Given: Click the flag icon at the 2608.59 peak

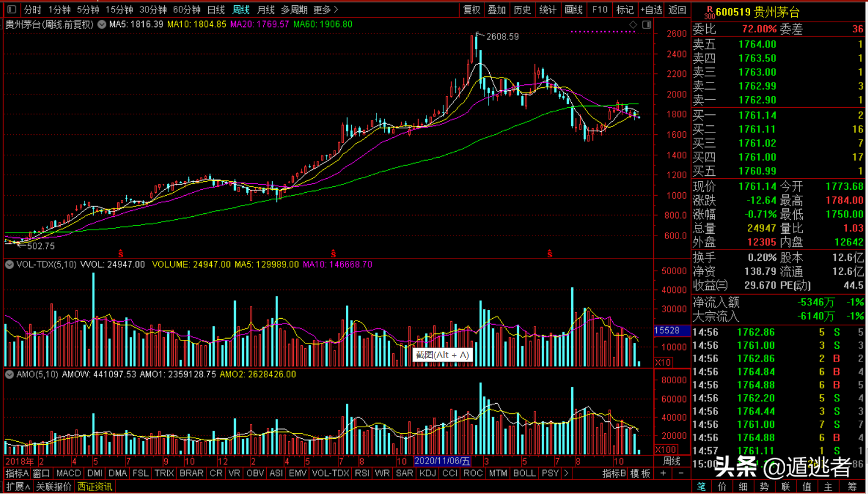Looking at the screenshot, I should [477, 35].
